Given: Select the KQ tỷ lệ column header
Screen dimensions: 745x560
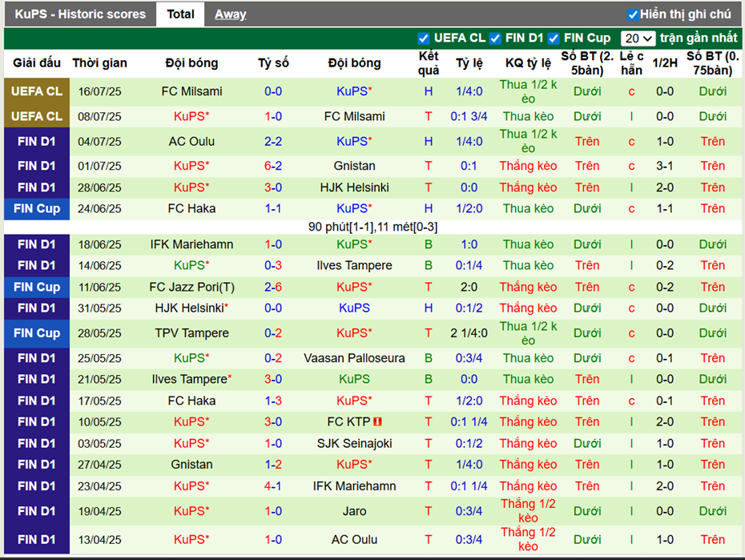Looking at the screenshot, I should tap(529, 63).
